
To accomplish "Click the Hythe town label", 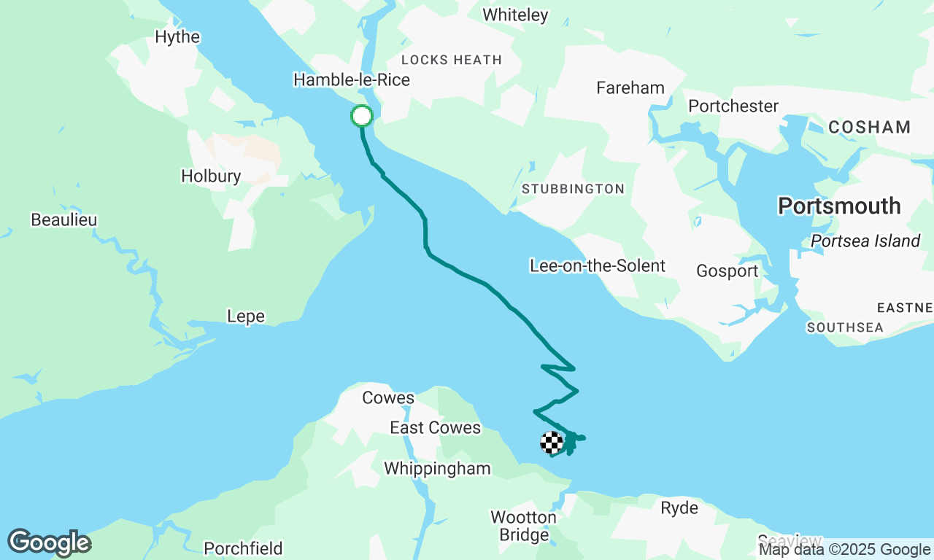I will [x=177, y=37].
